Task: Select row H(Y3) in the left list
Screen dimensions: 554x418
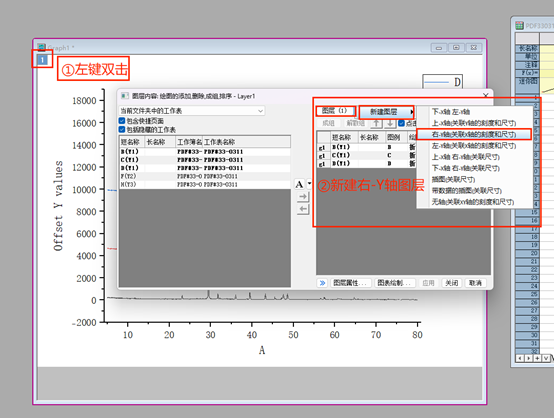Action: (205, 184)
